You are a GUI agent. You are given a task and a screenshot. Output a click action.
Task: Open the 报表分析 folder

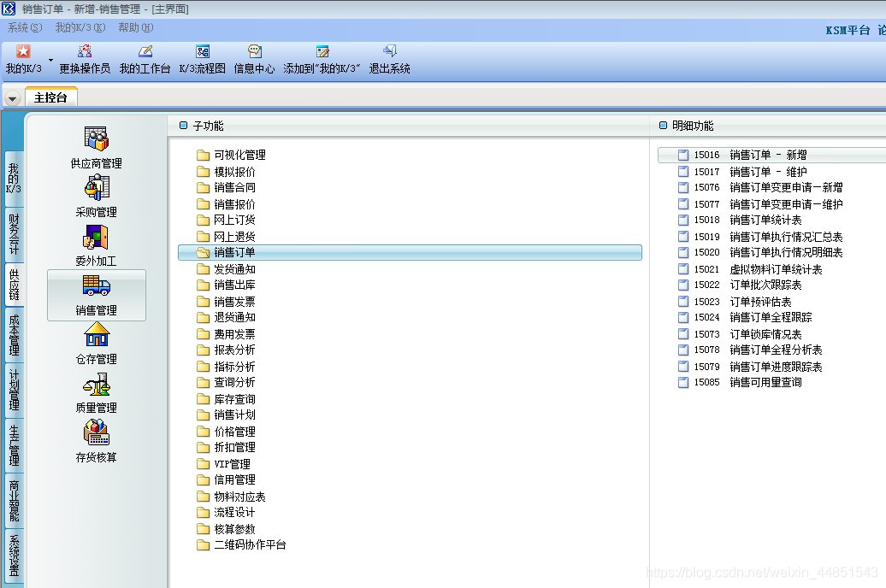(x=226, y=350)
